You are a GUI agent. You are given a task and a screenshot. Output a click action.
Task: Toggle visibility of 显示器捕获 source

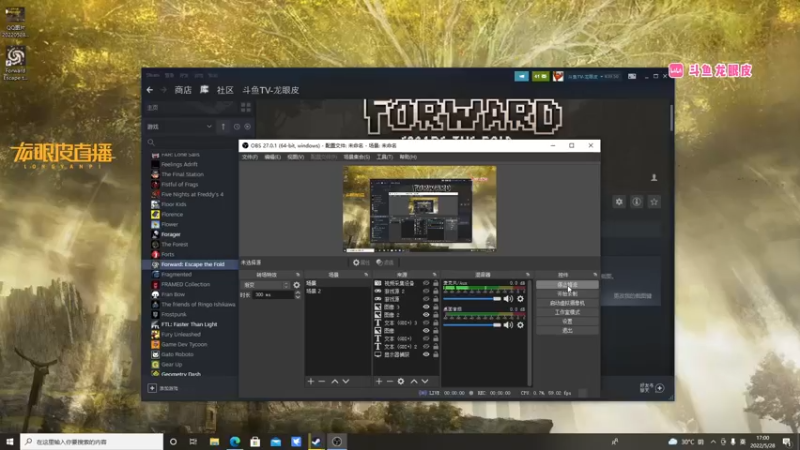426,354
